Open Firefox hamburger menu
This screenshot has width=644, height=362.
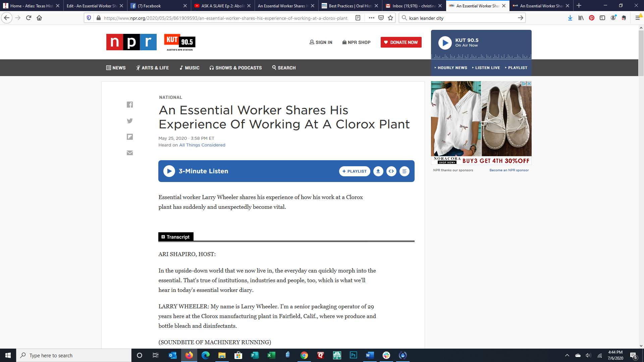point(638,18)
